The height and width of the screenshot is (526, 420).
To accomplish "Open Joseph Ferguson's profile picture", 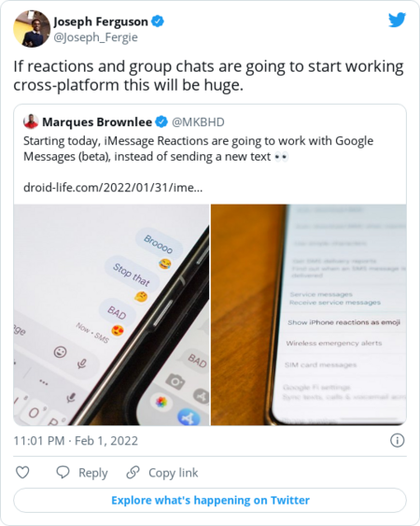I will (32, 29).
